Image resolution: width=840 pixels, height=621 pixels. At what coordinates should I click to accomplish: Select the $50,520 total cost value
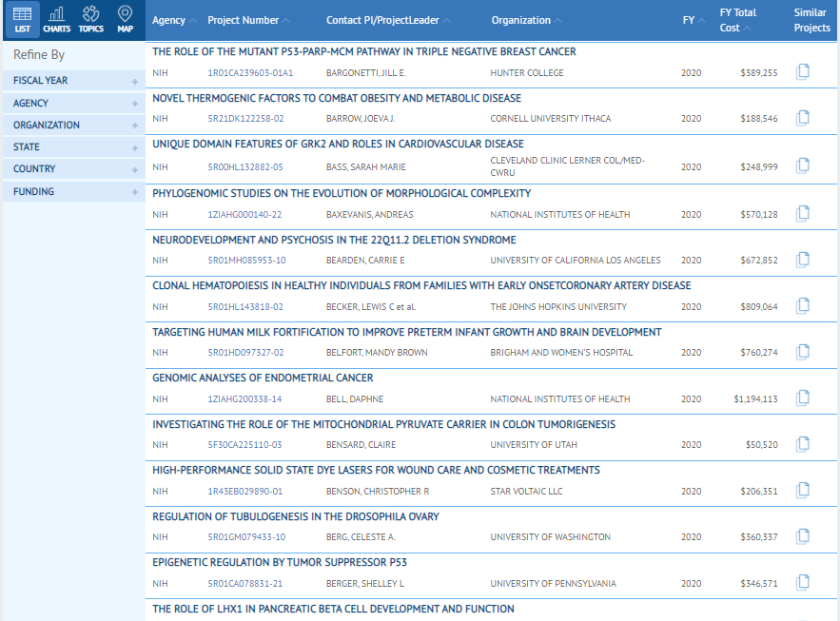[761, 445]
